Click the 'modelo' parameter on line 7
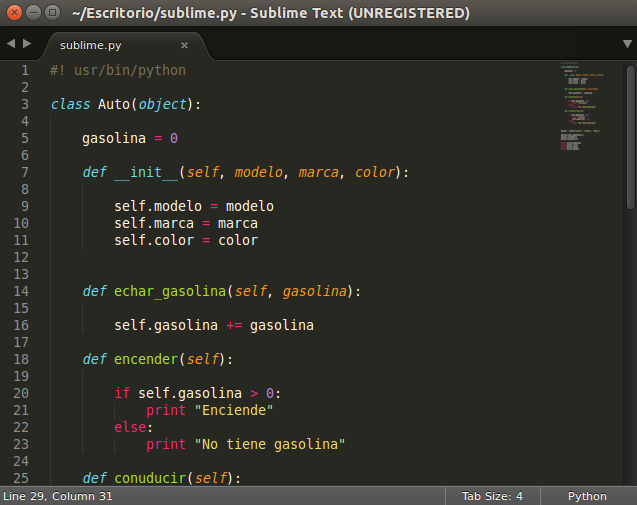 coord(258,172)
